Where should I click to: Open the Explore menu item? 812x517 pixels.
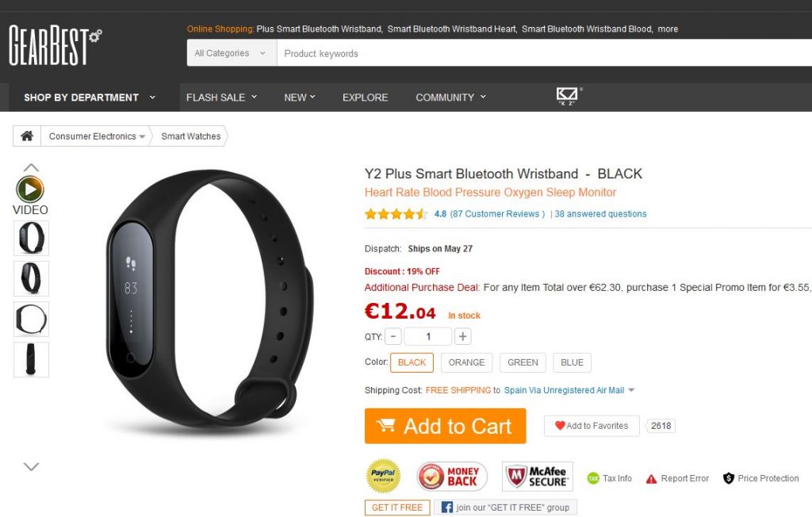click(x=365, y=98)
